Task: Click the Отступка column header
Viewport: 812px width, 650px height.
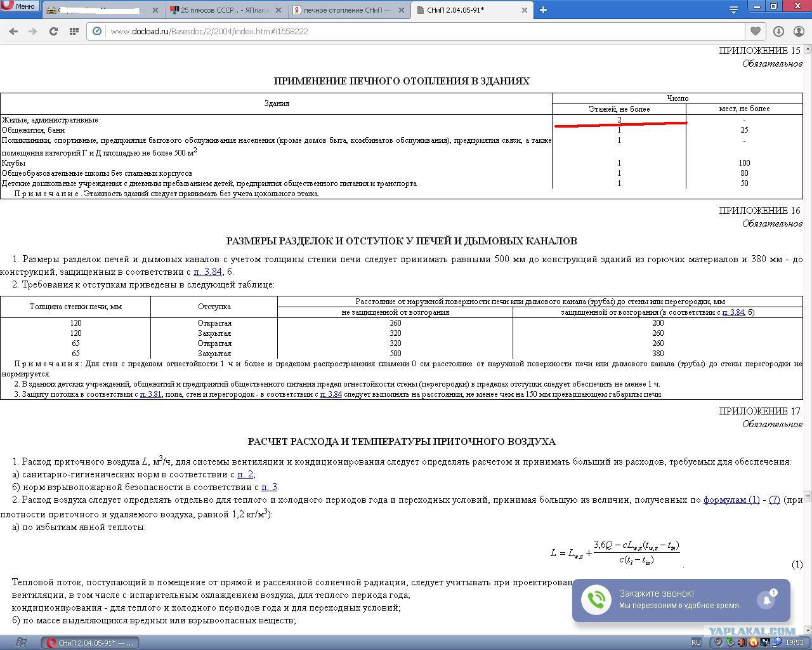Action: tap(214, 307)
